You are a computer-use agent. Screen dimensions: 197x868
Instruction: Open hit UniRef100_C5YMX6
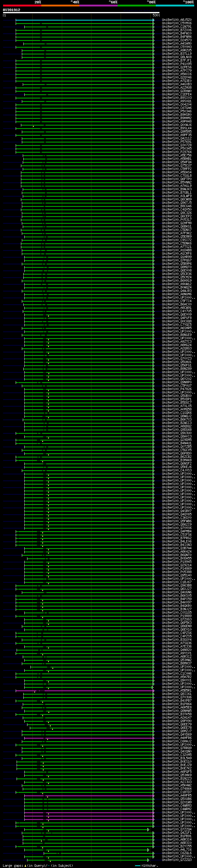[177, 23]
